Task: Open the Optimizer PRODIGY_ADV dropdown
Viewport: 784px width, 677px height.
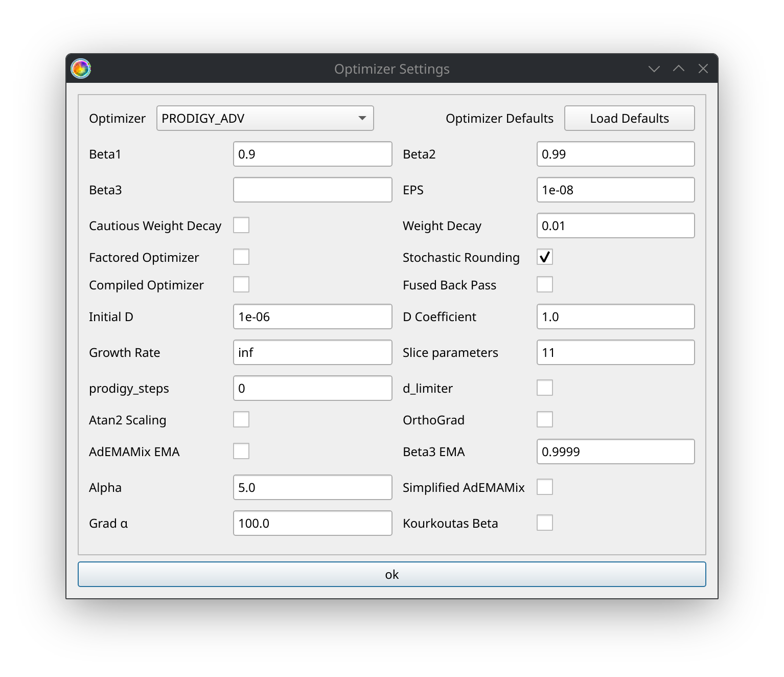Action: 265,118
